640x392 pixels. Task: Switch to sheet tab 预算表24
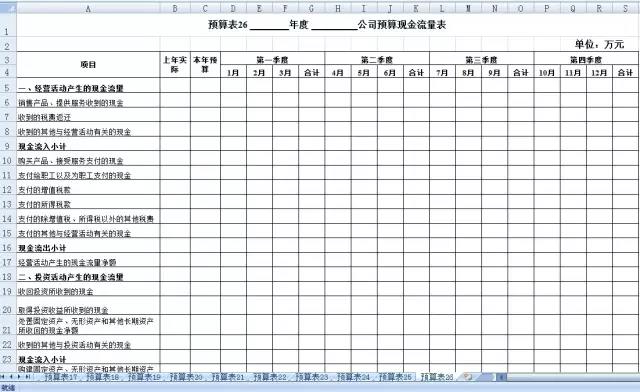[x=353, y=377]
